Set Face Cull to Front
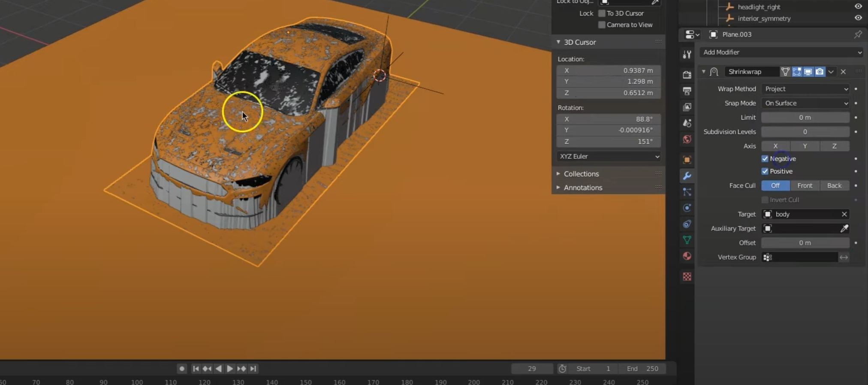868x385 pixels. 805,185
